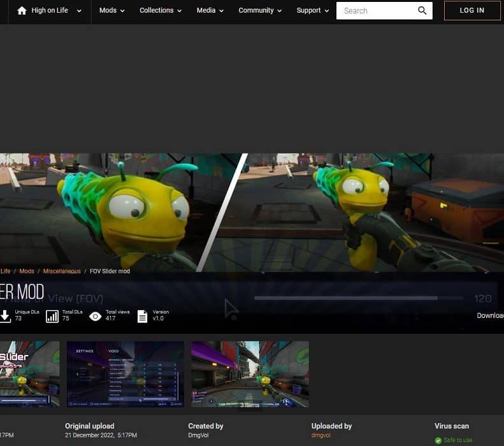Click the '3 items' gallery count label
This screenshot has width=504, height=446.
(x=250, y=405)
